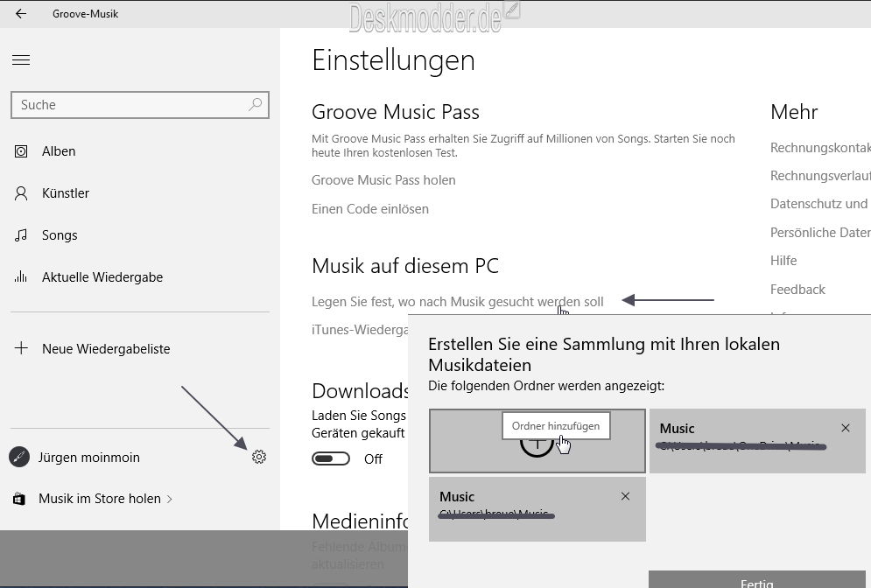Select the Music folder tile under OneDrive

click(758, 441)
